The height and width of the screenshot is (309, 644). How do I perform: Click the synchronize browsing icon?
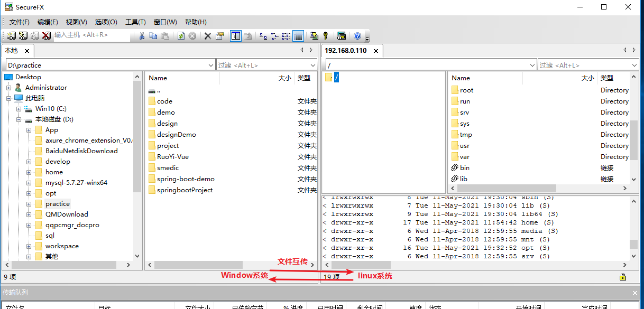click(314, 36)
